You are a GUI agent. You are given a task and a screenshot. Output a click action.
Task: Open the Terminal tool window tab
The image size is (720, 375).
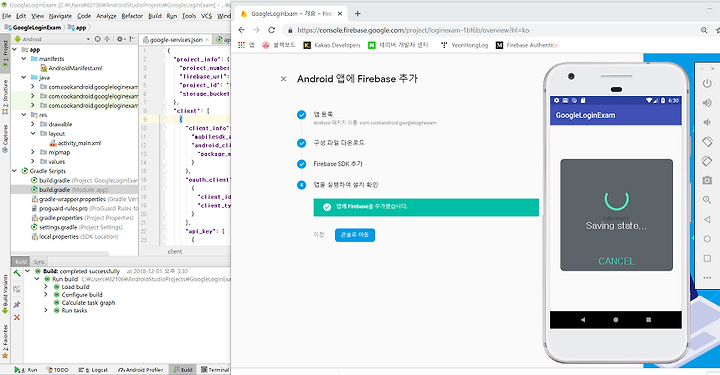(215, 369)
